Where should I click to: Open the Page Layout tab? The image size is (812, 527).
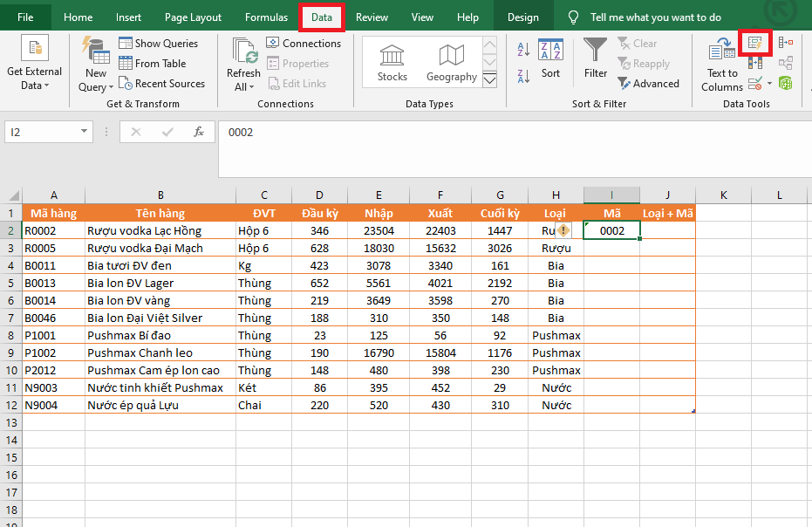(x=193, y=17)
